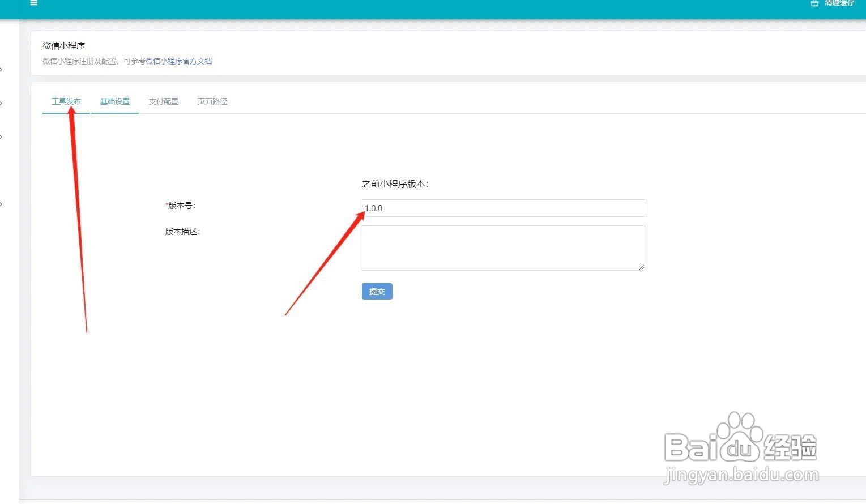This screenshot has height=504, width=866.
Task: Click the clear cache icon at top right
Action: 814,3
